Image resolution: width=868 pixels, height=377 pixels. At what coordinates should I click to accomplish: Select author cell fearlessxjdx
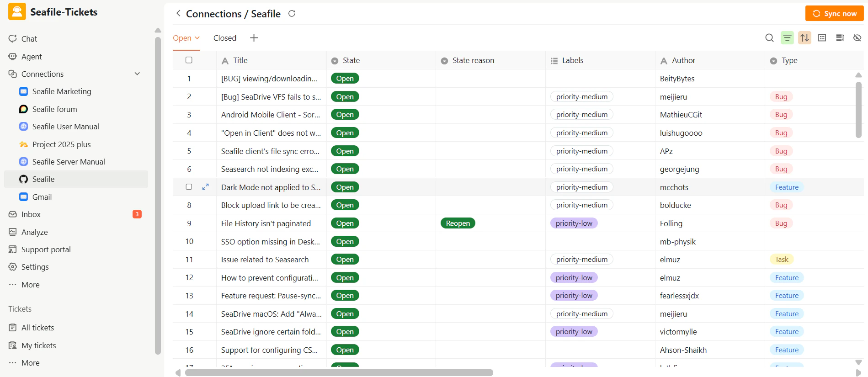tap(710, 296)
